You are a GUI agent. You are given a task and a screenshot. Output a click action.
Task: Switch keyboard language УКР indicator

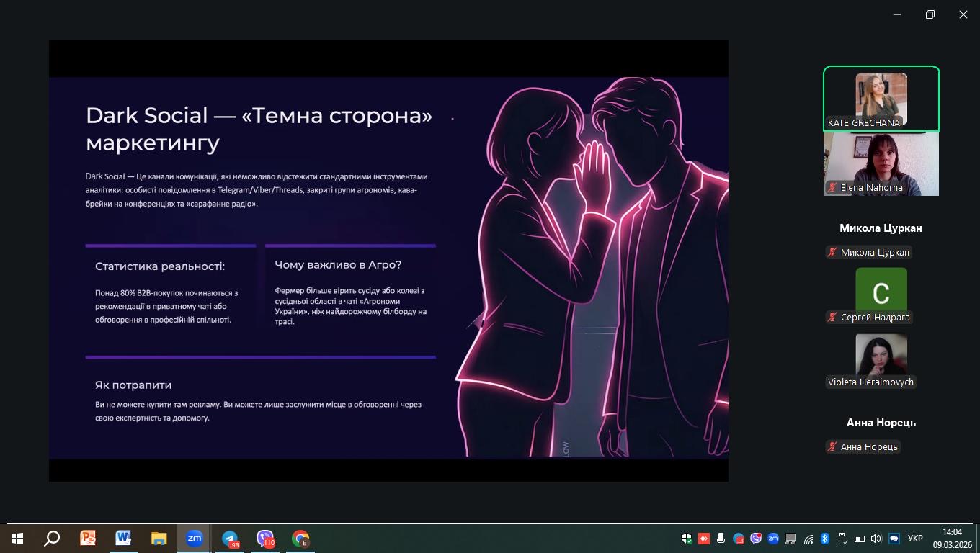[x=915, y=539]
